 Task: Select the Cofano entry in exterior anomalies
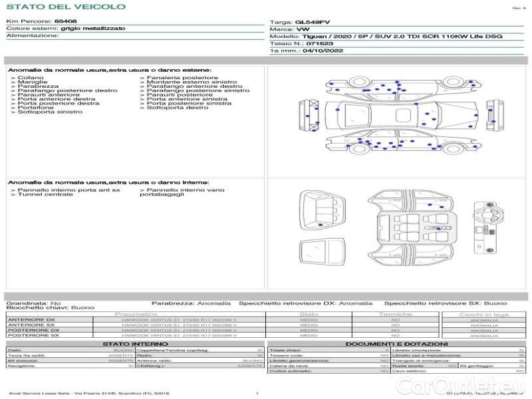(31, 78)
